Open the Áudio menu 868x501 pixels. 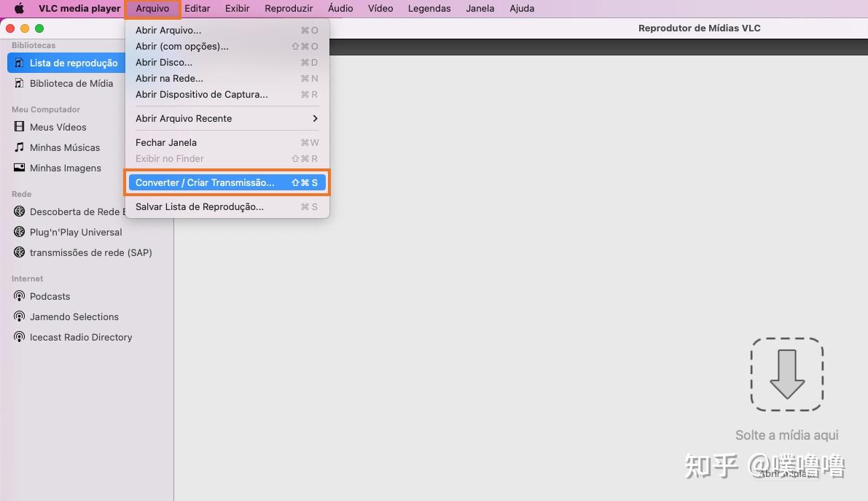(340, 8)
